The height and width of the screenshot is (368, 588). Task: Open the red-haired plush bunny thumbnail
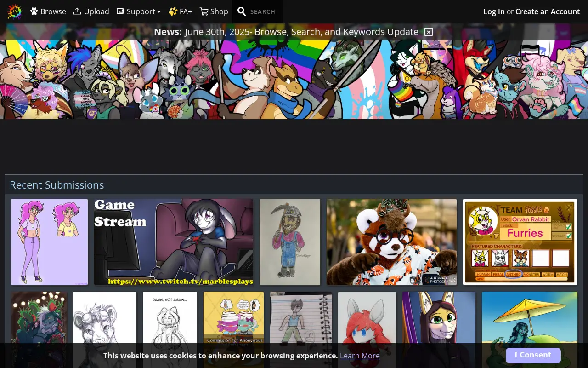[367, 329]
